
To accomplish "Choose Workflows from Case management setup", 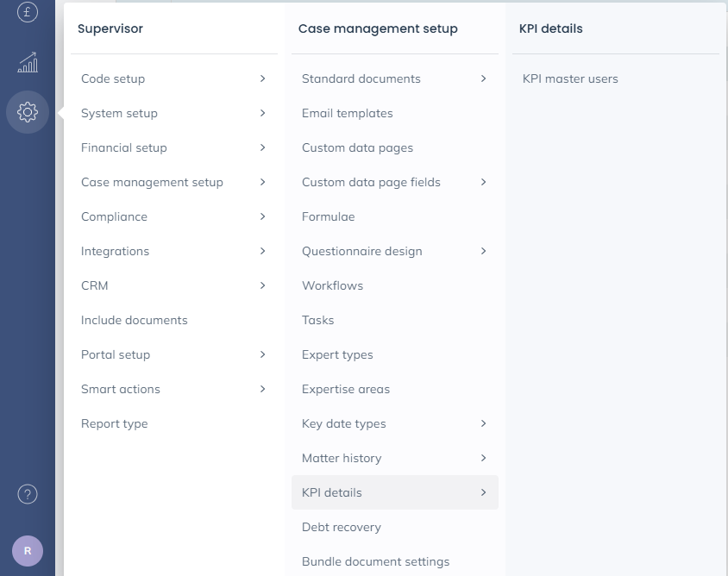I will [332, 285].
